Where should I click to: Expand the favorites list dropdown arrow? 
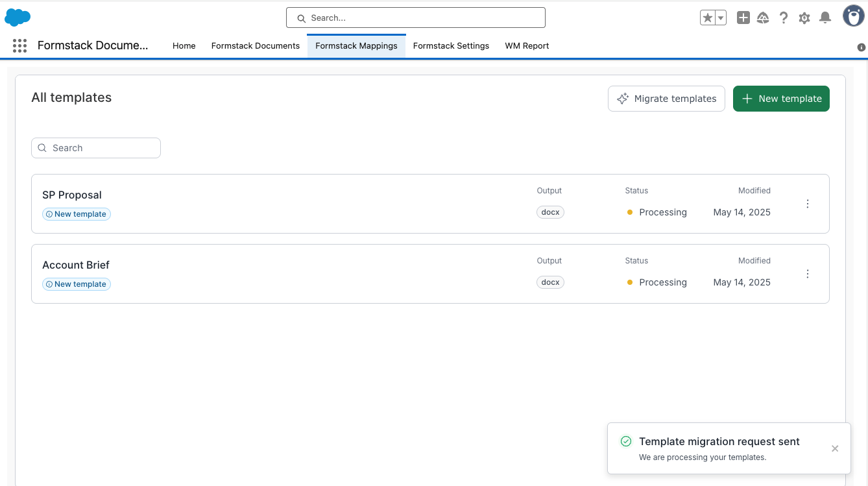[x=721, y=18]
